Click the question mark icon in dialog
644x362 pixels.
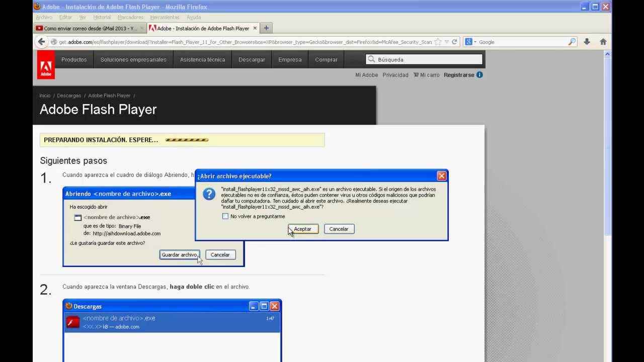tap(209, 194)
